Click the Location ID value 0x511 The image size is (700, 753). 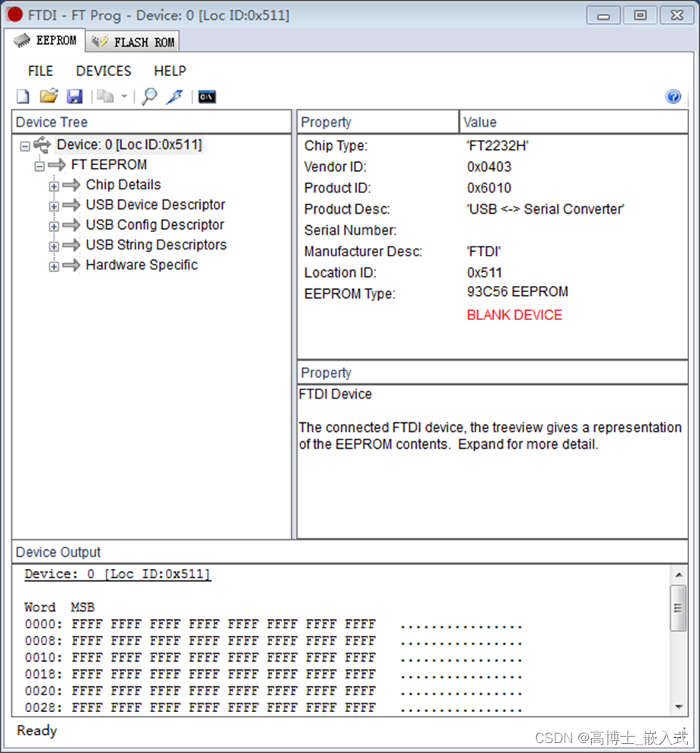484,273
